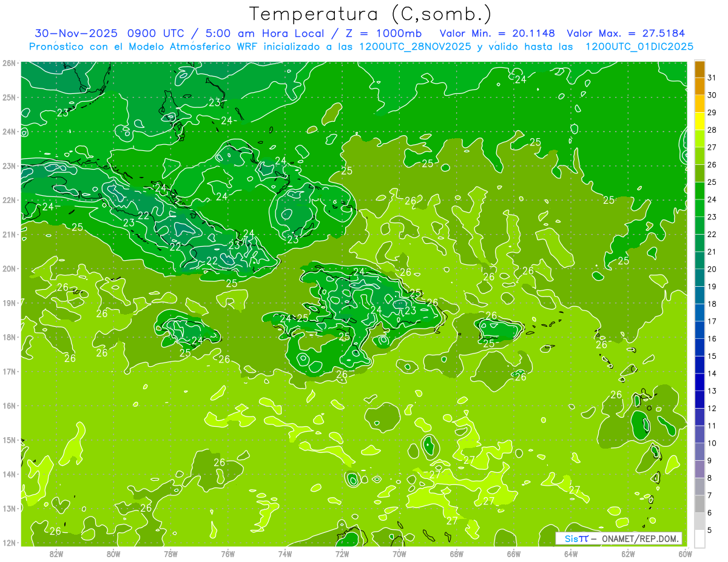Pick the yellow swatch between 28 and 29
Viewport: 728px width, 562px height.
699,121
